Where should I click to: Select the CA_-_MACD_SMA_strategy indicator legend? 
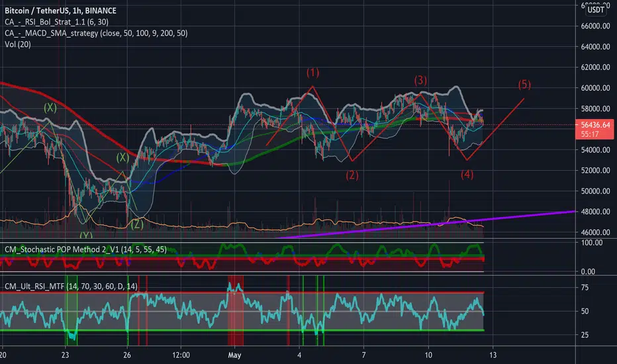click(x=96, y=33)
